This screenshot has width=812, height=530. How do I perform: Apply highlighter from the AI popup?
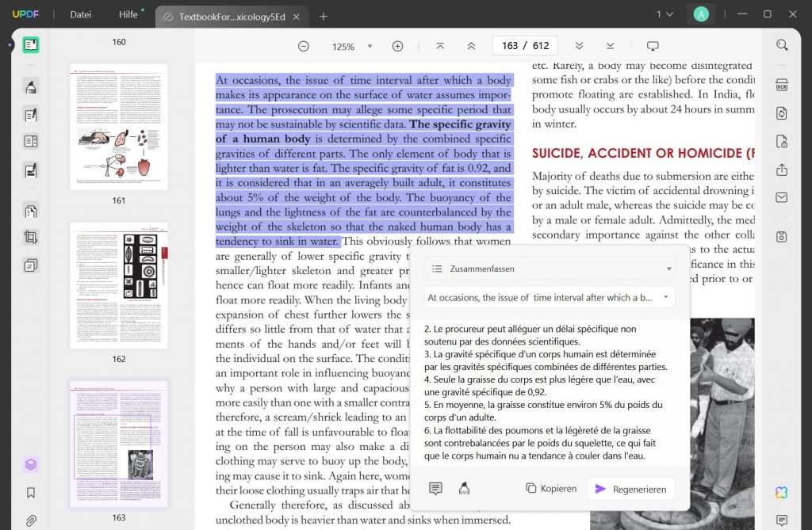tap(464, 488)
